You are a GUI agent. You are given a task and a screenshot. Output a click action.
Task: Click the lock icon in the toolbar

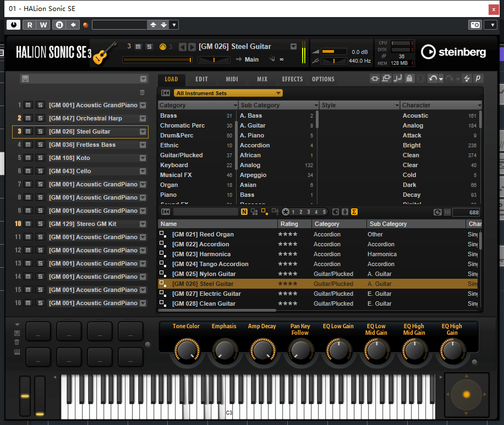409,79
